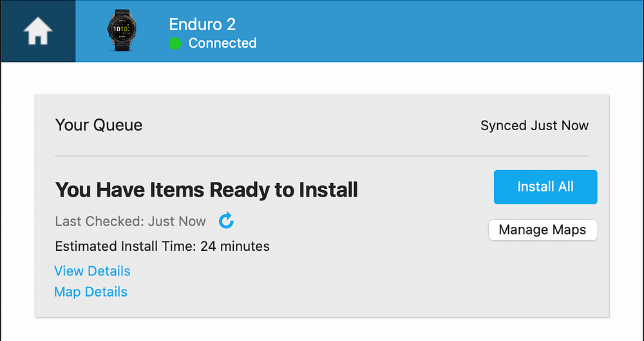This screenshot has height=341, width=644.
Task: Click the divider line under Your Queue
Action: pyautogui.click(x=322, y=156)
